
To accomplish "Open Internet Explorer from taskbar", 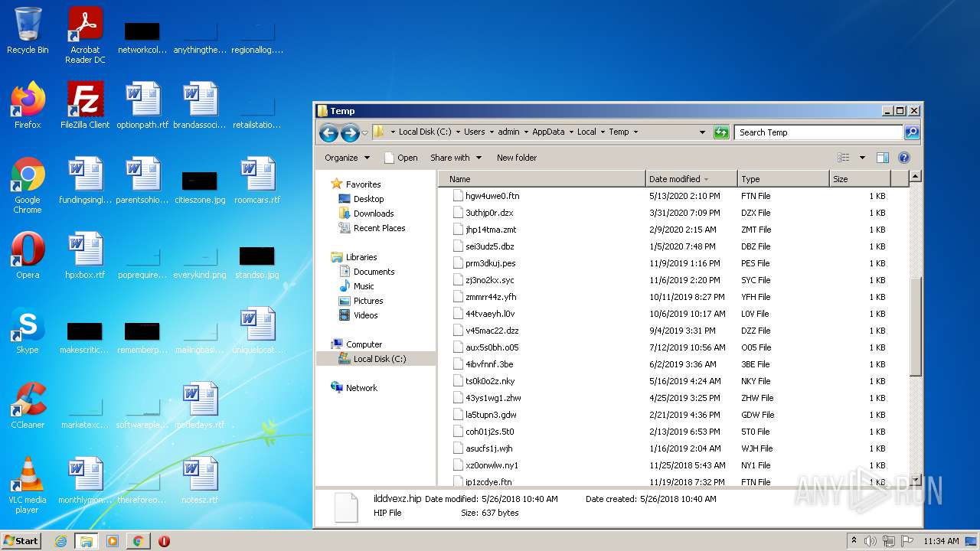I will (60, 541).
